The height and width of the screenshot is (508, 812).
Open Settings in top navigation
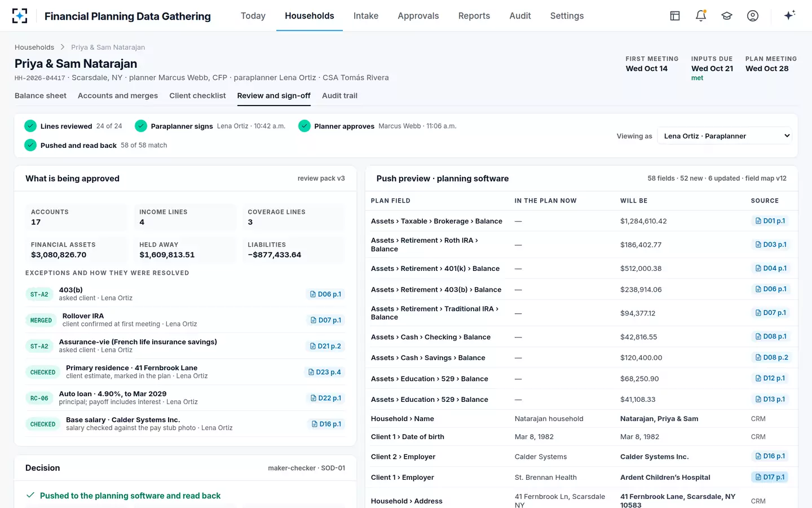567,16
